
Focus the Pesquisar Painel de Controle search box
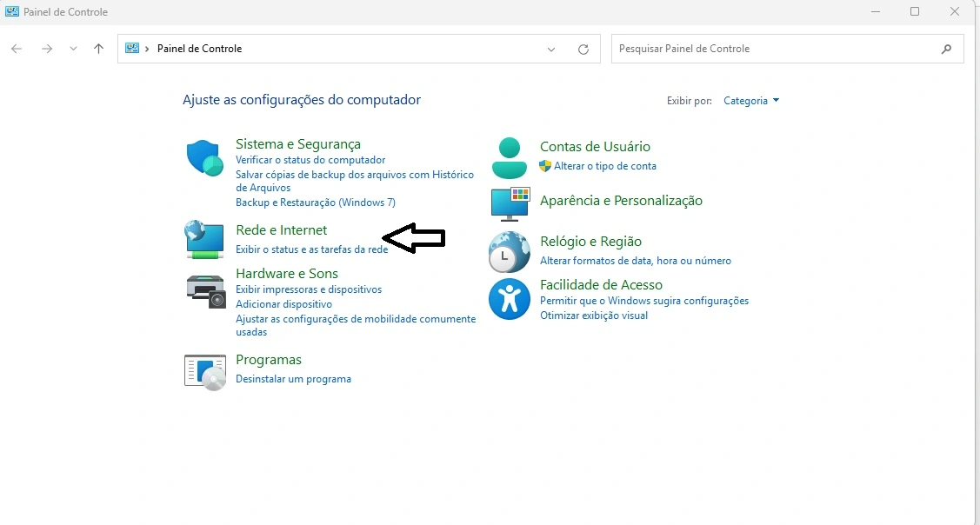788,49
